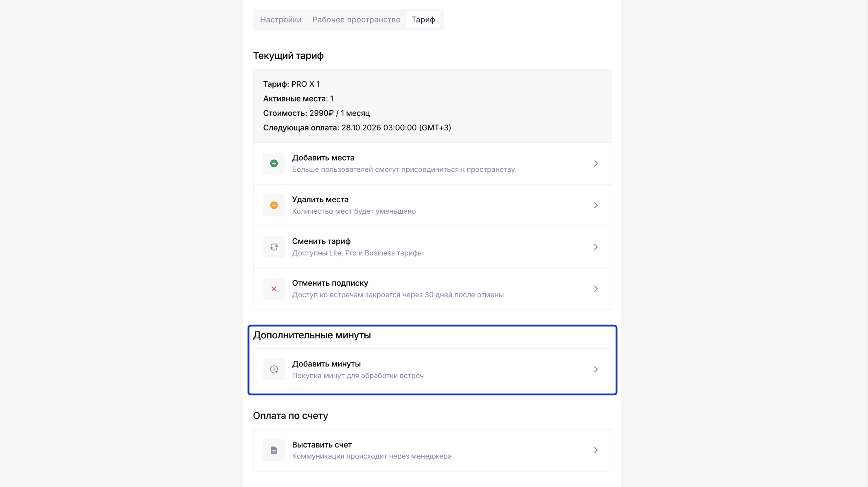Expand the Сменить тариф chevron arrow

pos(595,247)
